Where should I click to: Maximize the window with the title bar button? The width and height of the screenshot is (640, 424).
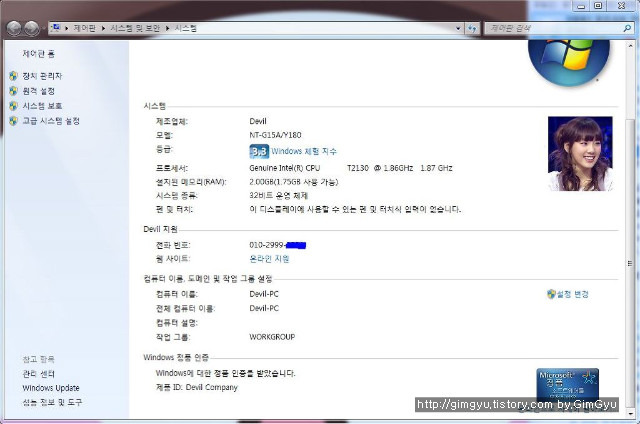[x=598, y=5]
